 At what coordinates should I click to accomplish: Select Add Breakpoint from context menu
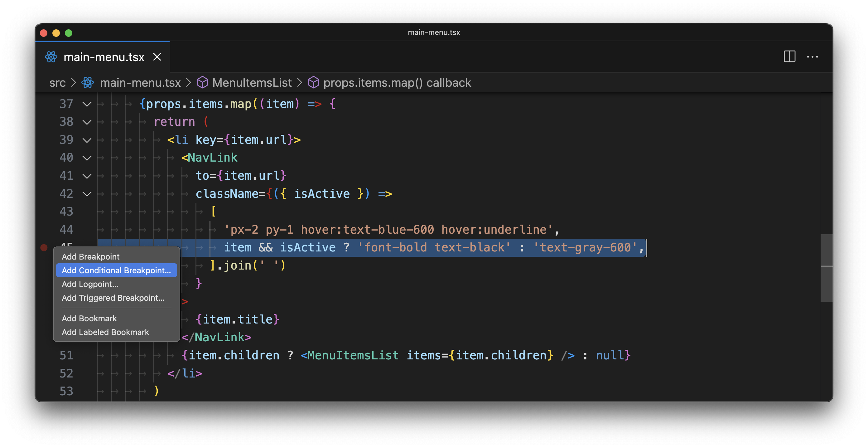point(117,256)
